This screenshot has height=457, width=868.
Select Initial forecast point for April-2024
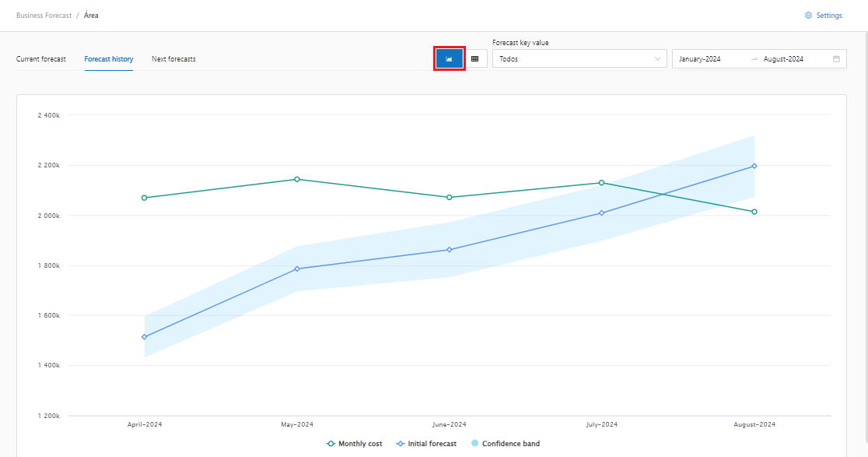click(x=145, y=337)
